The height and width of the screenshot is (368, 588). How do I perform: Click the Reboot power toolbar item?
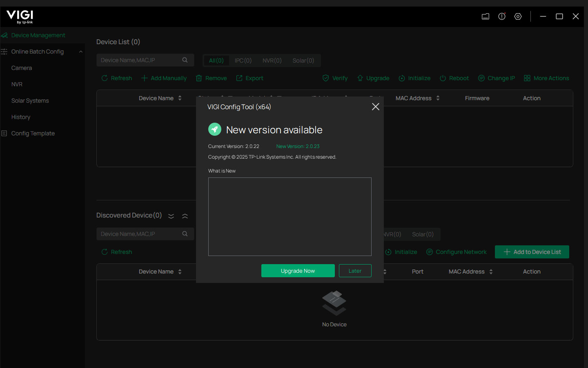point(454,78)
